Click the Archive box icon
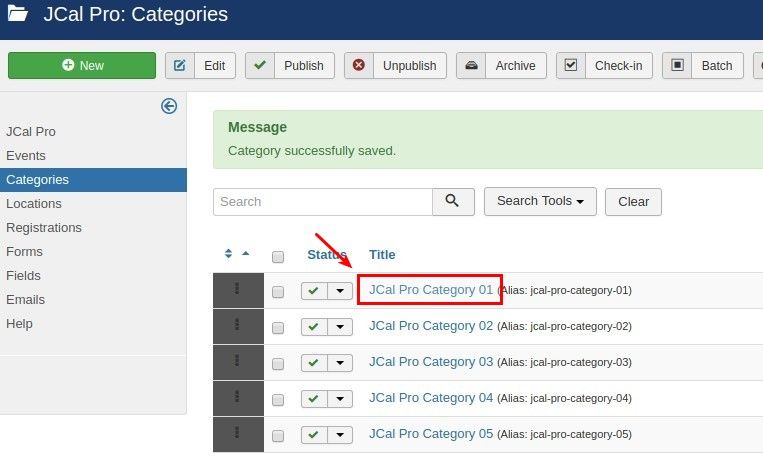This screenshot has width=763, height=459. click(471, 65)
